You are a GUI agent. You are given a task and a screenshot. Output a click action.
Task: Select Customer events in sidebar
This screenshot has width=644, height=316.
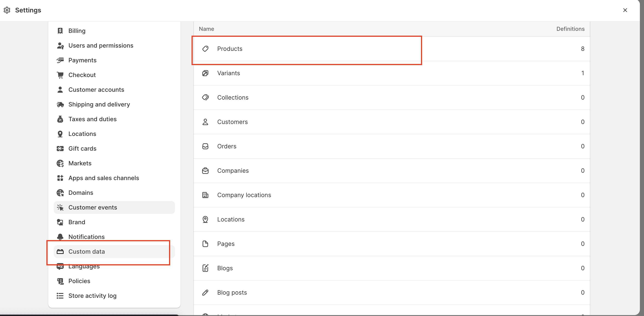[x=93, y=207]
